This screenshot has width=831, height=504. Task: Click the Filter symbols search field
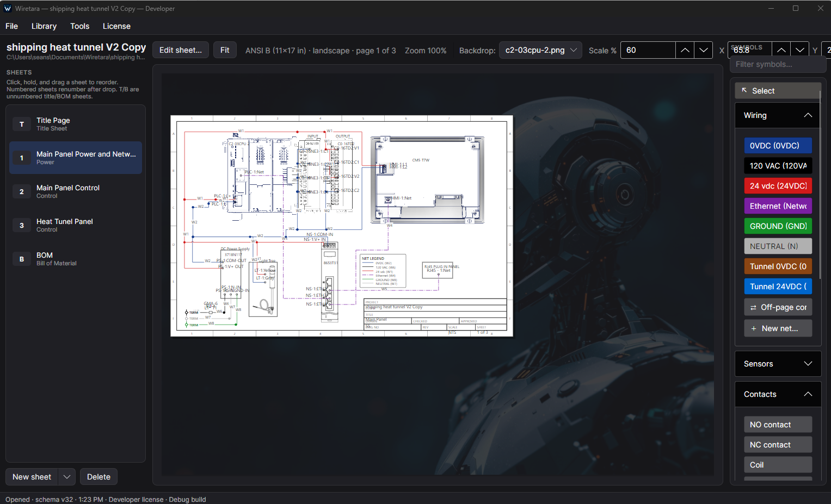point(778,64)
